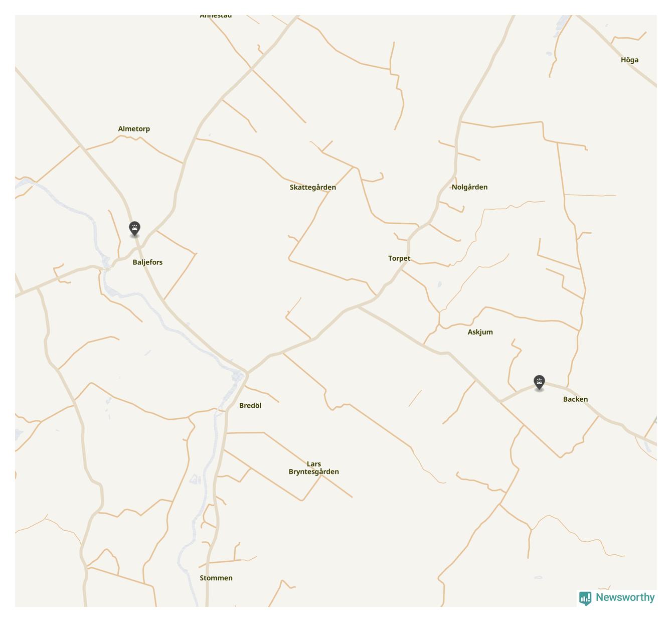Click the Stommen place label
Viewport: 672px width, 622px height.
[x=216, y=578]
